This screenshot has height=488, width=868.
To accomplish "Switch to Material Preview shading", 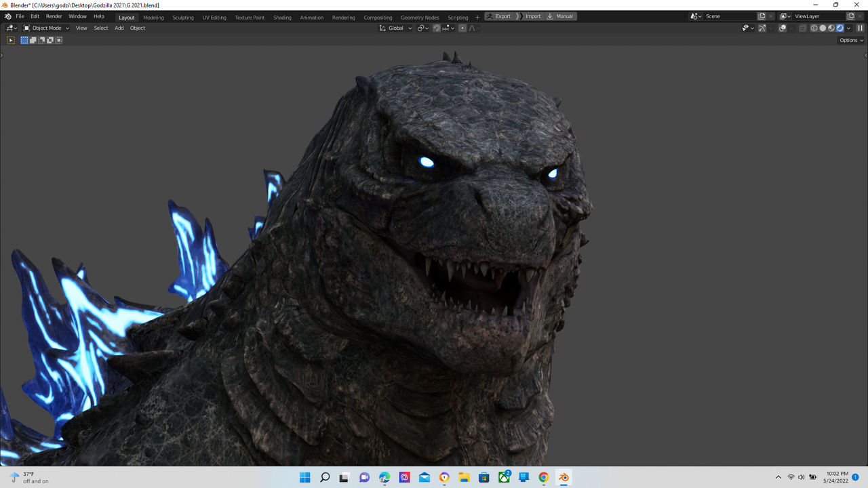I will 831,28.
